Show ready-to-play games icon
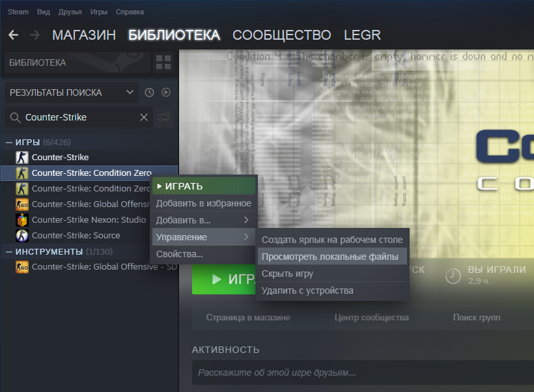 pyautogui.click(x=166, y=92)
